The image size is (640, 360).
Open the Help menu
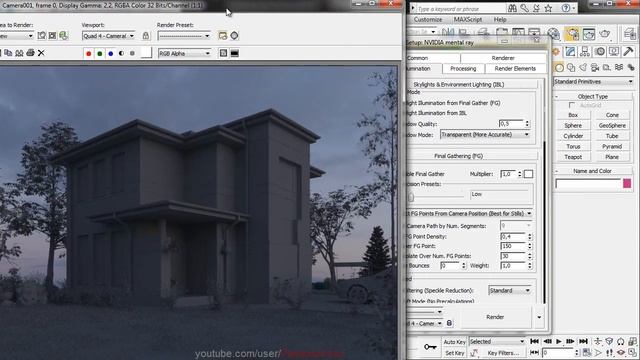coord(500,20)
